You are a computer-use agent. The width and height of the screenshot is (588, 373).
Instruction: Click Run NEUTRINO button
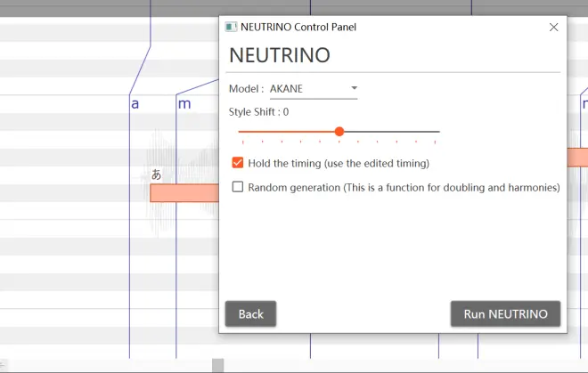[x=505, y=313]
